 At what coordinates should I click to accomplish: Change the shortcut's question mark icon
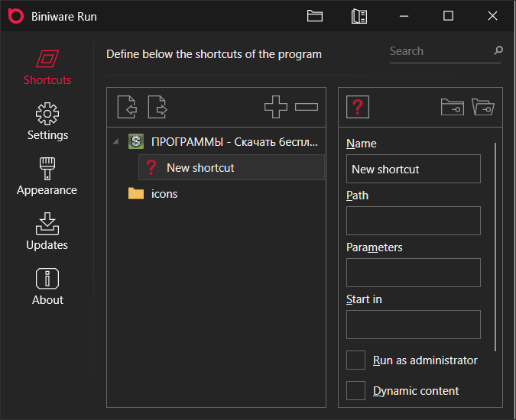point(358,107)
